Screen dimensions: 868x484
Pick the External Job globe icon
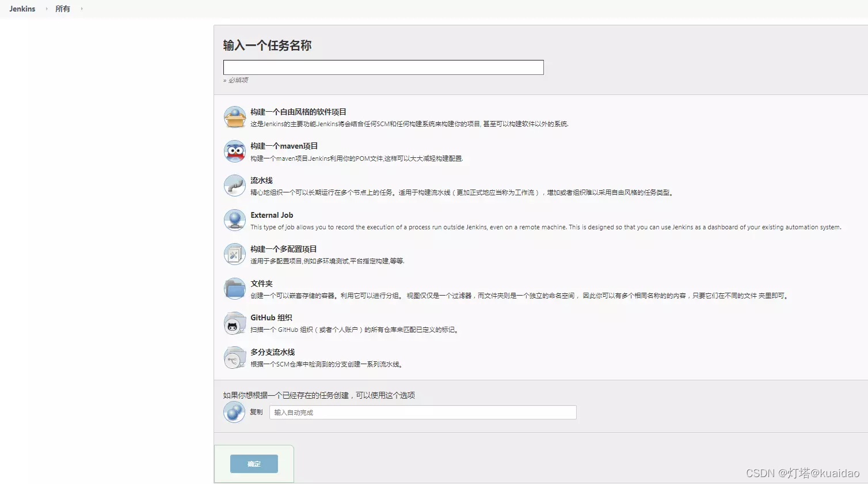pyautogui.click(x=235, y=220)
